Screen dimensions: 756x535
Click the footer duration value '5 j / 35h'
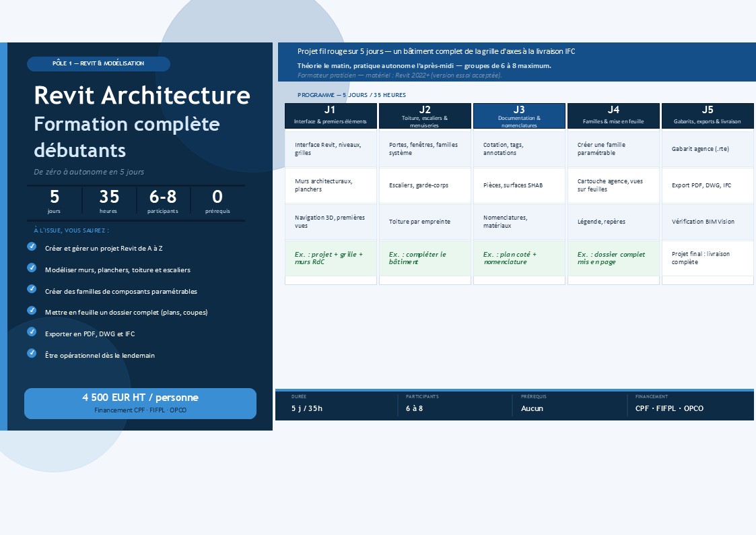[x=307, y=408]
